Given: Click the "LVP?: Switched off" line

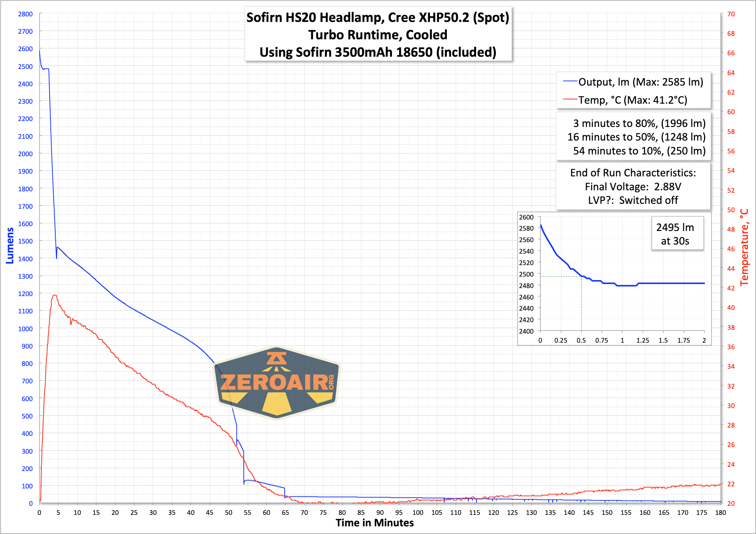Looking at the screenshot, I should tap(633, 200).
